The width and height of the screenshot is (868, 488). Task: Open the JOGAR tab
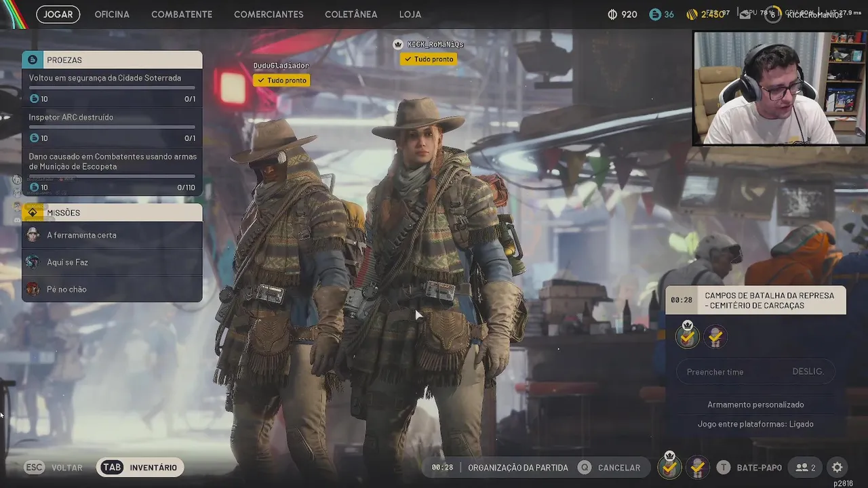pos(58,14)
